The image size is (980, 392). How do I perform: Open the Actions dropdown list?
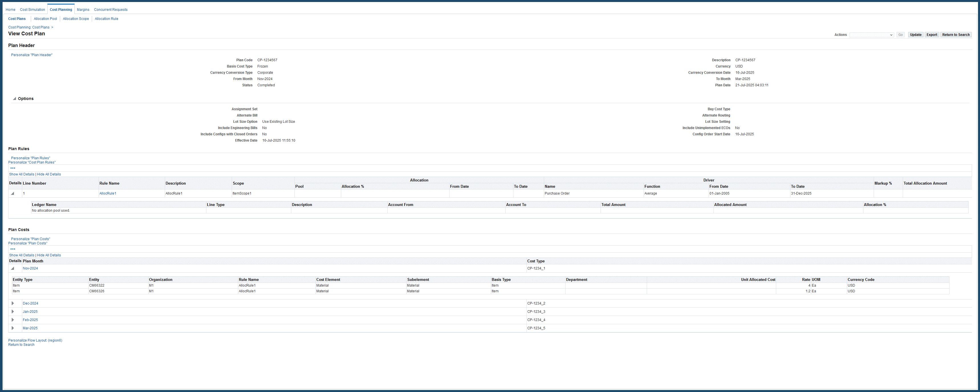pyautogui.click(x=871, y=34)
